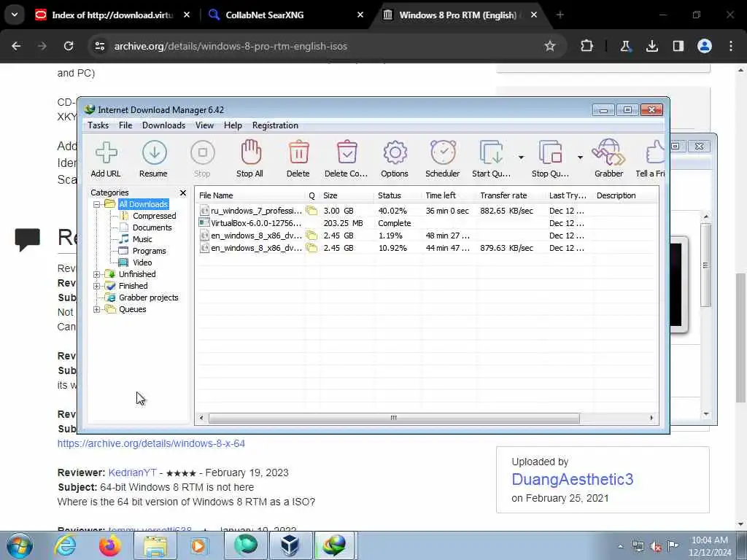
Task: Collapse the All Downloads tree node
Action: pyautogui.click(x=97, y=204)
